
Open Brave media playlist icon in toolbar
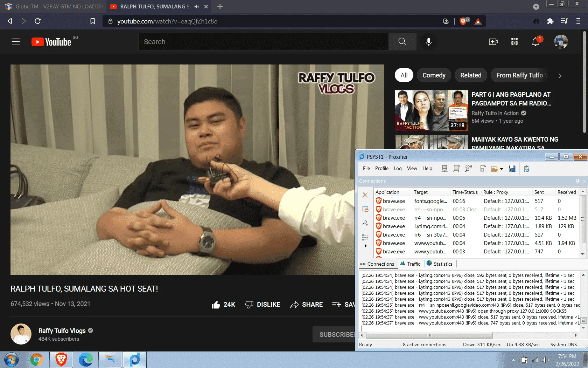click(564, 21)
